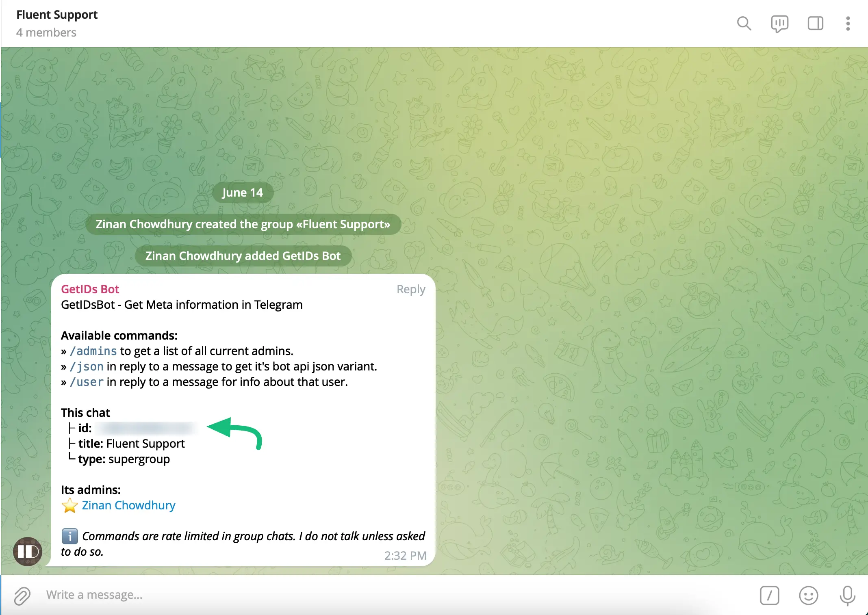The width and height of the screenshot is (868, 615).
Task: Click the /json command link
Action: coord(87,366)
